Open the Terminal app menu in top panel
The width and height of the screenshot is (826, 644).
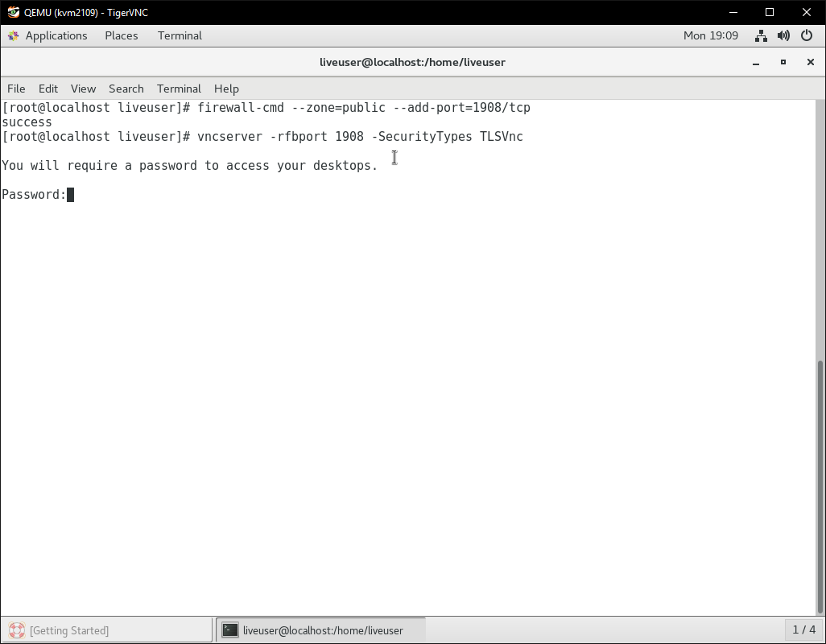click(x=180, y=35)
